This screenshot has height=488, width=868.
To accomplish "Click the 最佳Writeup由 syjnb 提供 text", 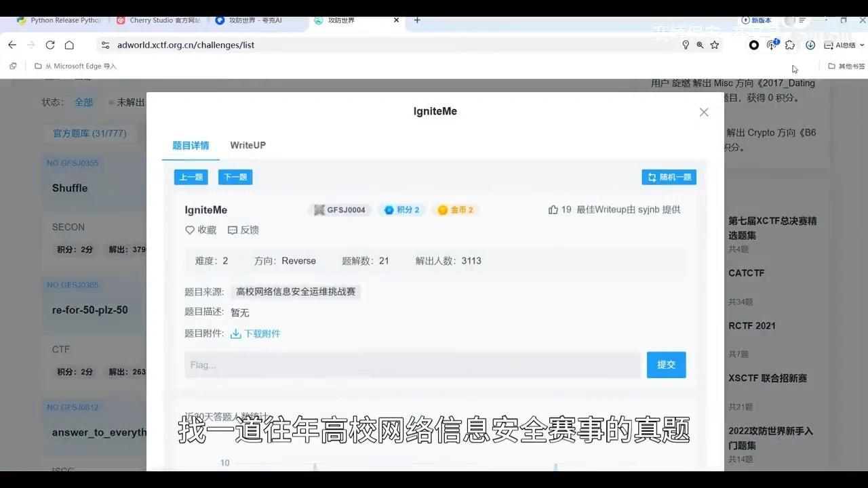I will [629, 209].
